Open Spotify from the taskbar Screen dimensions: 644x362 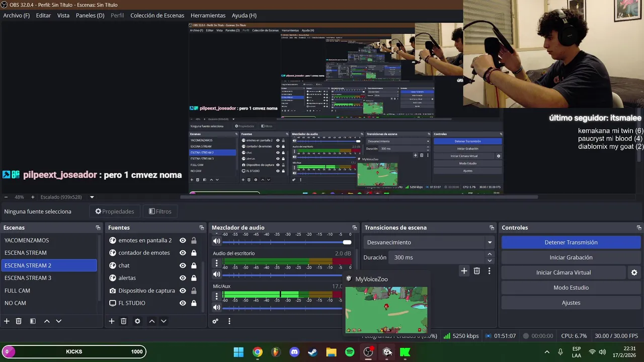coord(350,352)
